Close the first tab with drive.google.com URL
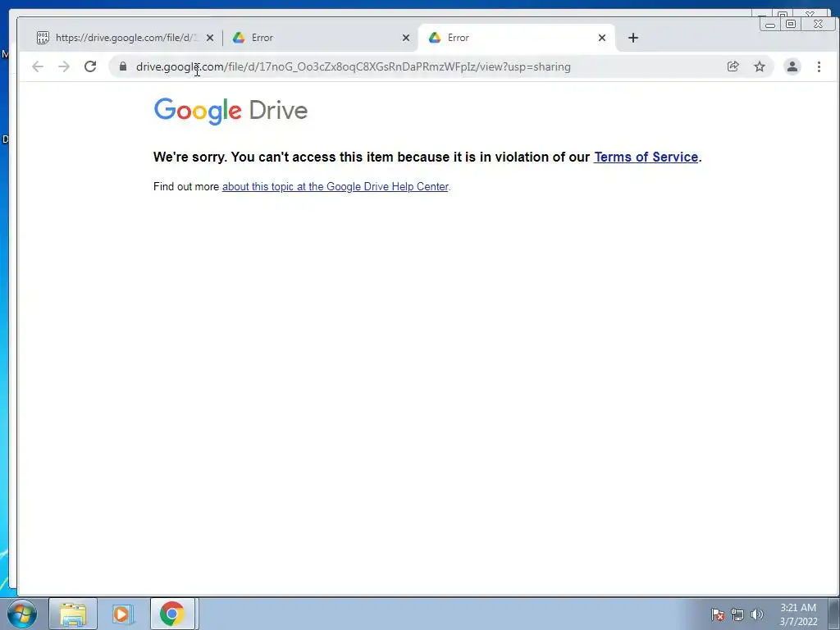 coord(210,38)
